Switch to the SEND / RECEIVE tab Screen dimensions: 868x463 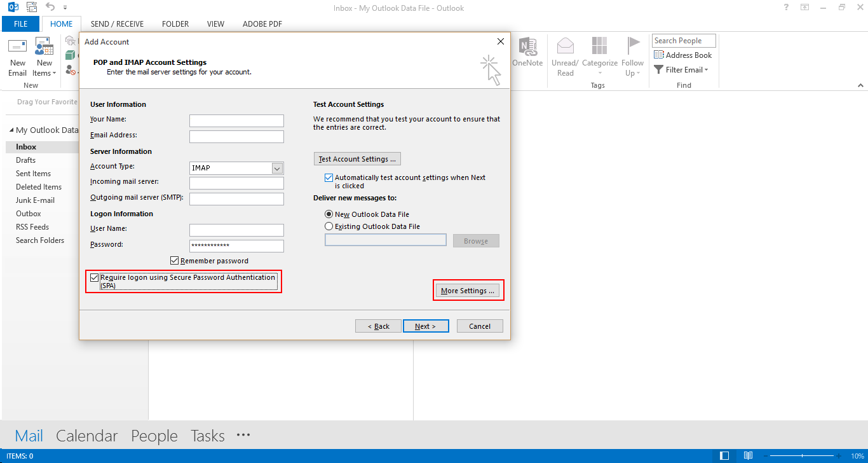pos(117,24)
